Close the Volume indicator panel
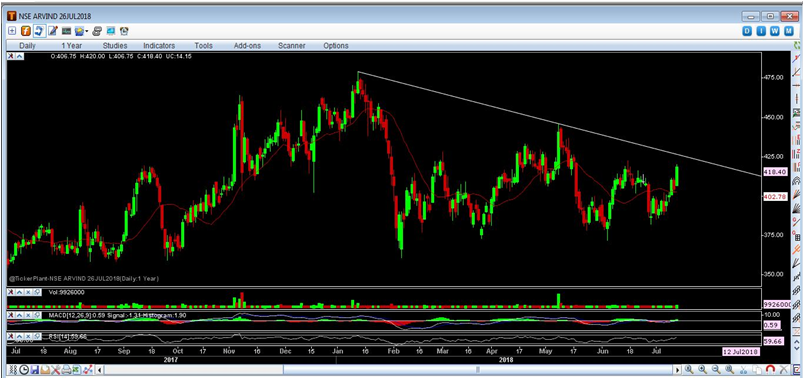Screen dimensions: 807x378 (x=28, y=292)
